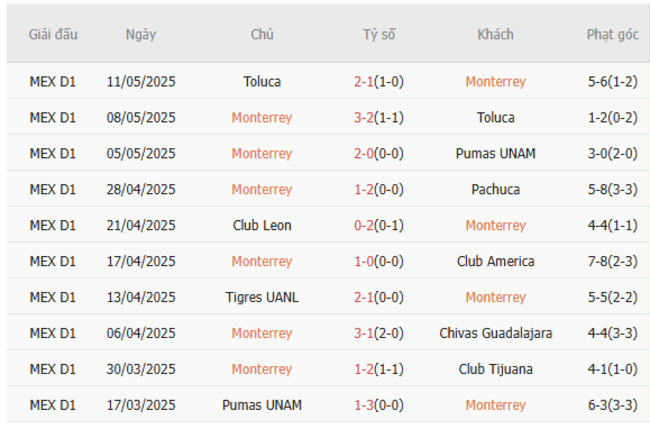Image resolution: width=650 pixels, height=429 pixels.
Task: Select the Monterrey link in the 28/04/2025 row
Action: pos(262,190)
